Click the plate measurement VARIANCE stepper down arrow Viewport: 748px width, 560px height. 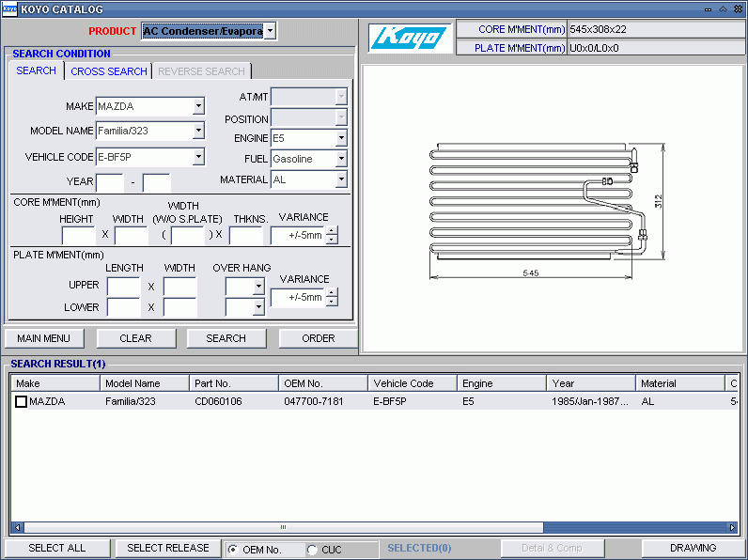click(332, 302)
